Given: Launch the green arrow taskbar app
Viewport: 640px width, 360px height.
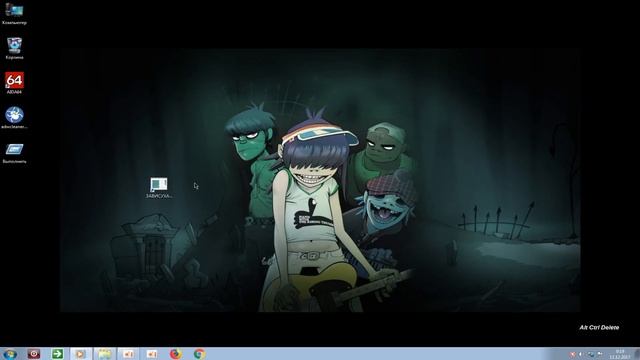Looking at the screenshot, I should (57, 354).
